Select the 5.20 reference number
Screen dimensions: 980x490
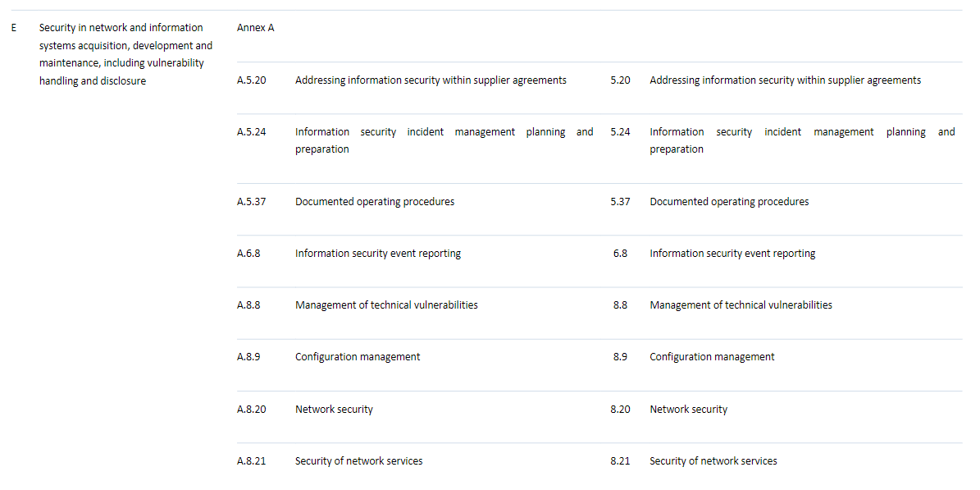[620, 80]
